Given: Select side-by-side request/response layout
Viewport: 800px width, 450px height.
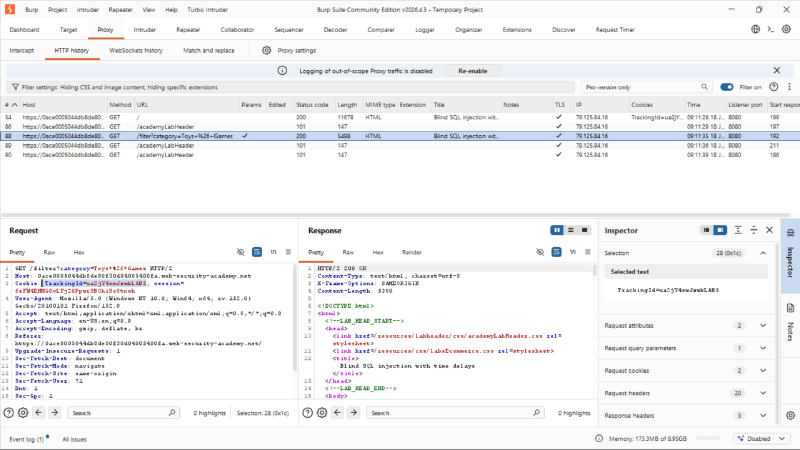Looking at the screenshot, I should click(557, 230).
